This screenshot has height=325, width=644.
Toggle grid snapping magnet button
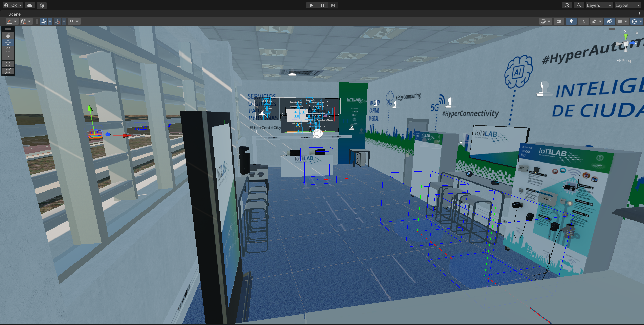[x=58, y=21]
